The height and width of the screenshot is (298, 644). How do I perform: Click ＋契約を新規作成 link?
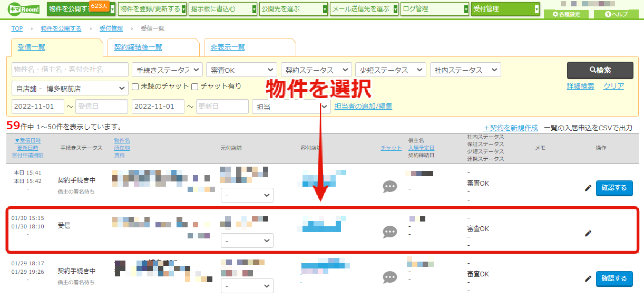[511, 128]
